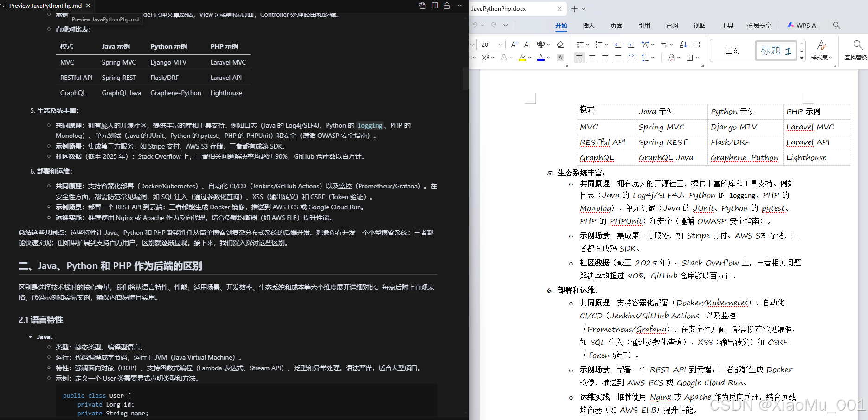Image resolution: width=868 pixels, height=420 pixels.
Task: Expand highlight color dropdown arrow
Action: (530, 58)
